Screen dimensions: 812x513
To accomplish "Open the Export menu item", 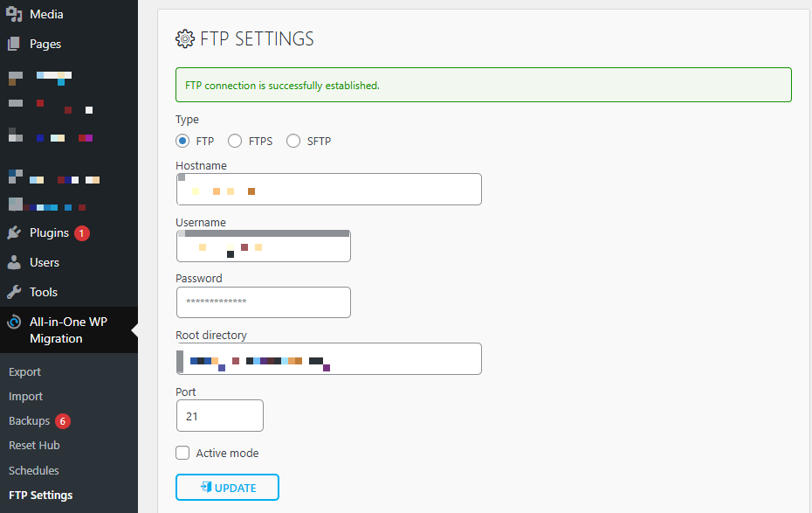I will (24, 371).
